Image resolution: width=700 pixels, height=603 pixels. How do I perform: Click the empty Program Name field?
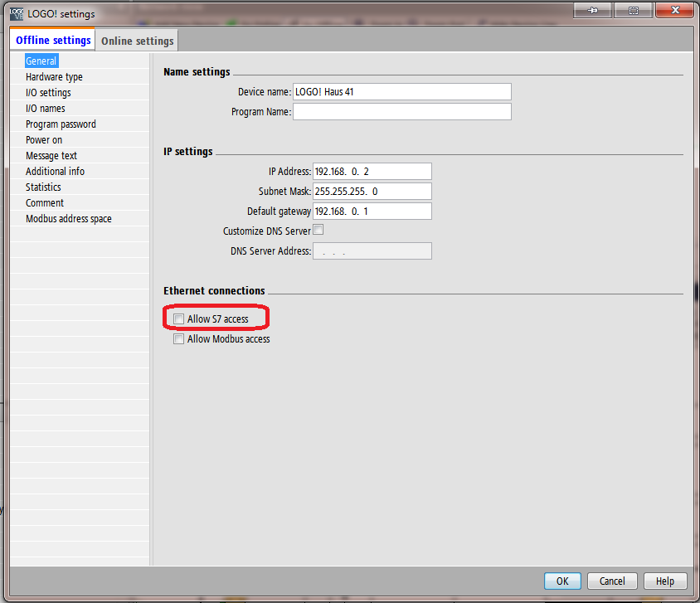click(401, 112)
